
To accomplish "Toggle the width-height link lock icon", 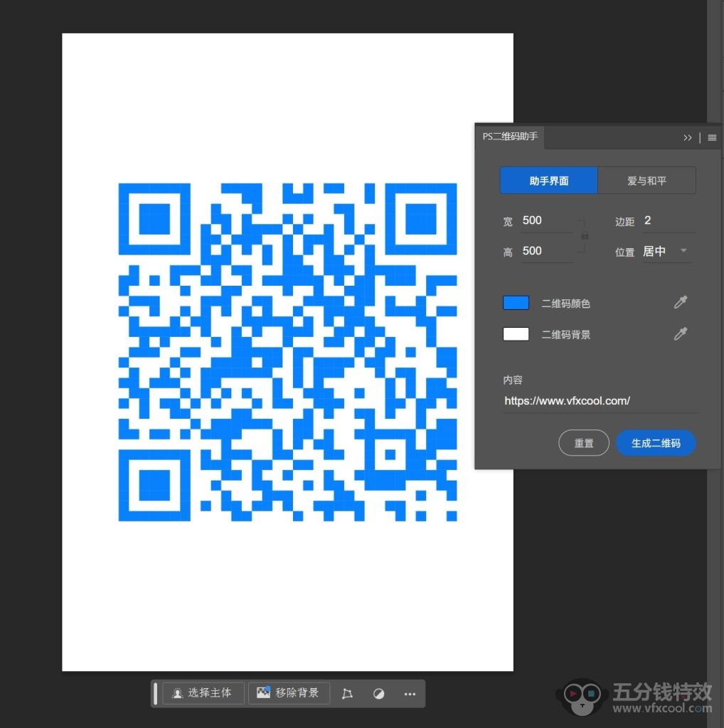I will tap(585, 235).
